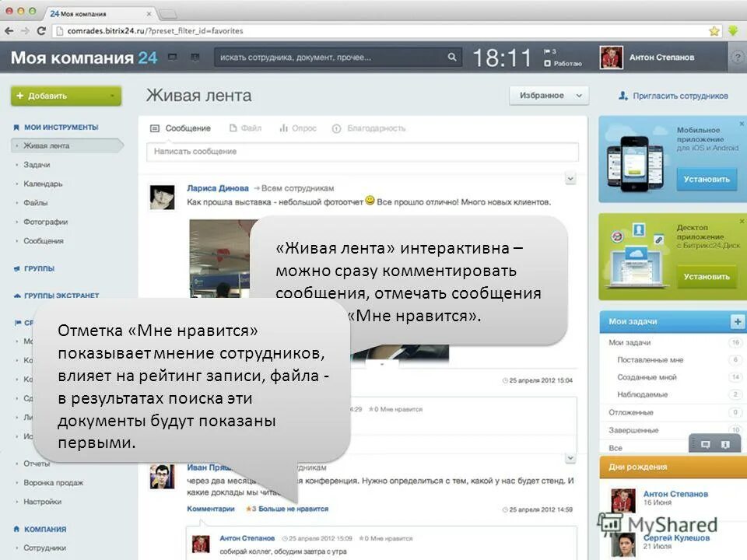This screenshot has width=747, height=560.
Task: Click notification icon in floating panel
Action: pyautogui.click(x=725, y=444)
